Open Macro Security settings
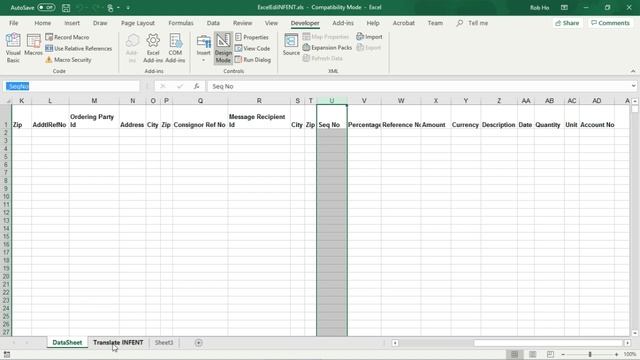Viewport: 640px width, 360px height. pyautogui.click(x=68, y=60)
